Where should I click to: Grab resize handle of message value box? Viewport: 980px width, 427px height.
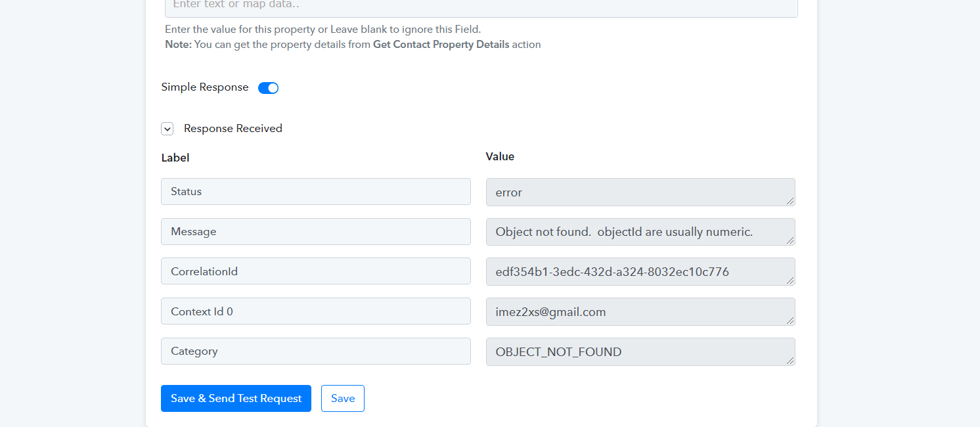(790, 240)
